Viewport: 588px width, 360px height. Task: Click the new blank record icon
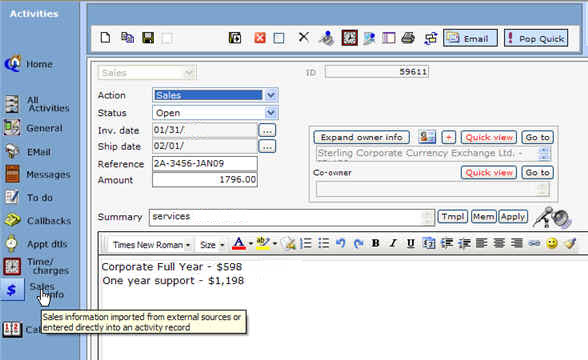click(x=105, y=38)
